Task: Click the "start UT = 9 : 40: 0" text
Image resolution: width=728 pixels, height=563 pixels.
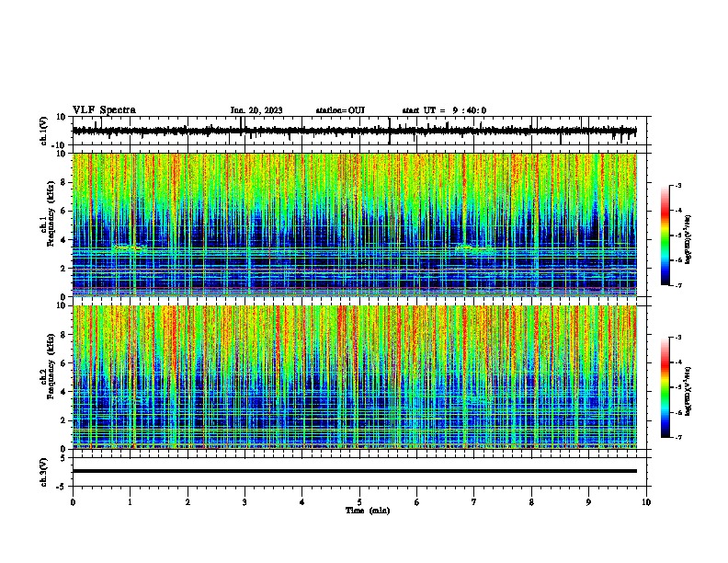Action: [444, 110]
